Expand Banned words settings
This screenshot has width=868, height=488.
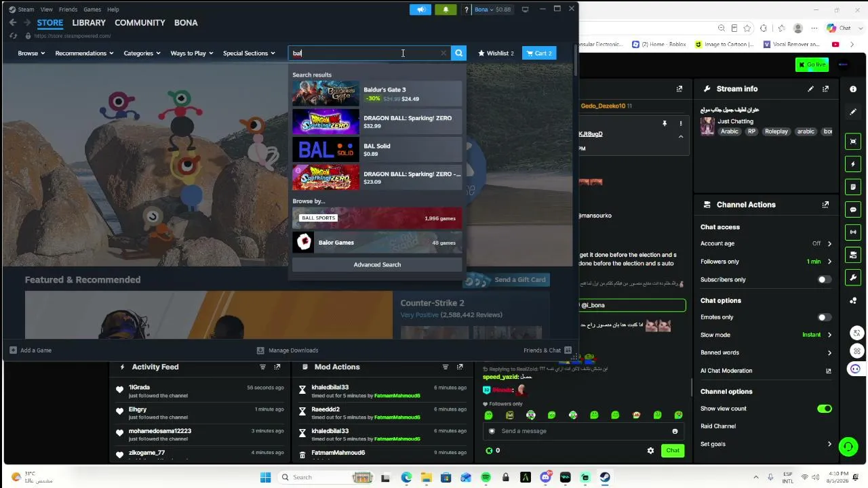point(829,352)
